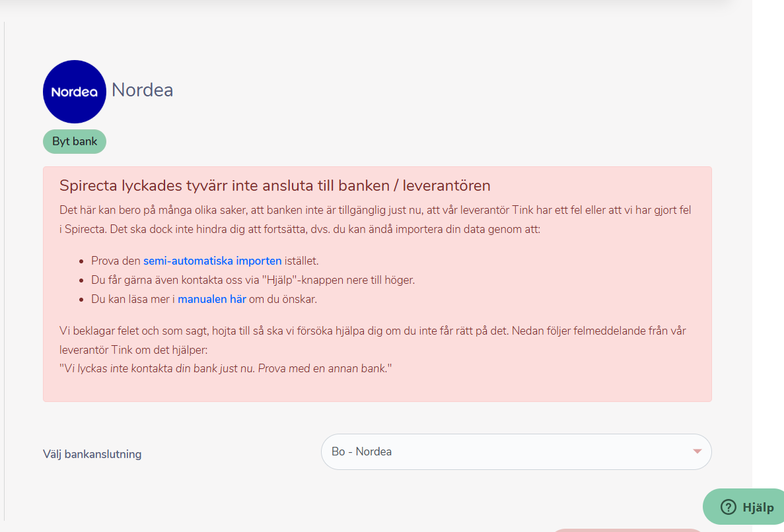Image resolution: width=784 pixels, height=532 pixels.
Task: Click the question mark icon in Hjälp
Action: pyautogui.click(x=728, y=507)
